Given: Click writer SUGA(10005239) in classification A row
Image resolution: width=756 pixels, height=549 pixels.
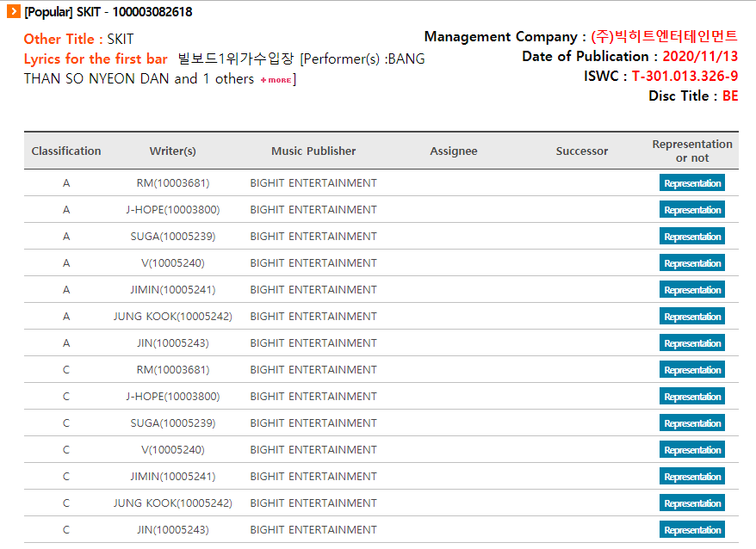Looking at the screenshot, I should (172, 236).
